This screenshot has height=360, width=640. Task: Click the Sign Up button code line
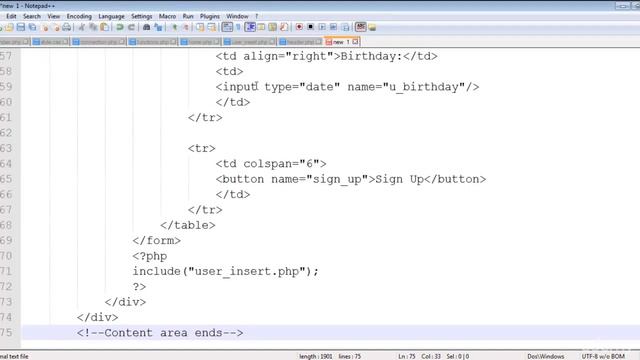click(x=351, y=179)
